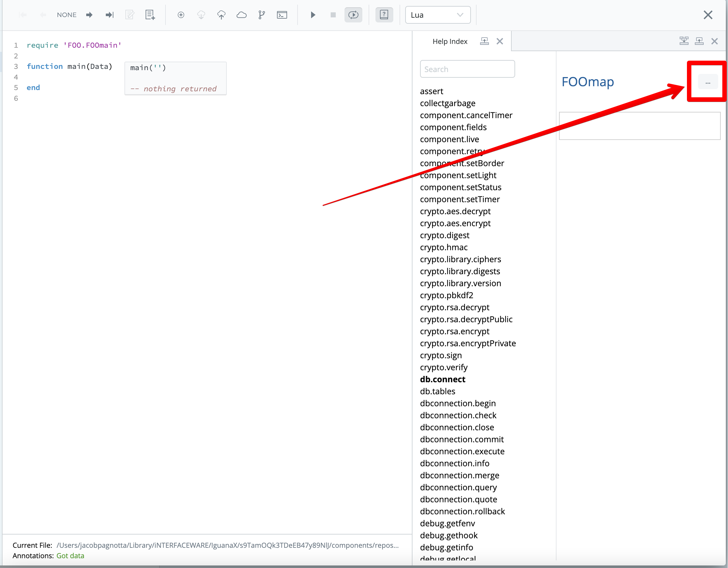
Task: Open the cloud icon in toolbar
Action: 241,15
